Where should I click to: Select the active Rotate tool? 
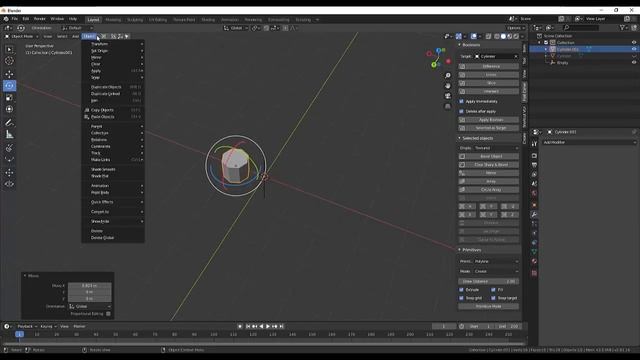(x=9, y=86)
